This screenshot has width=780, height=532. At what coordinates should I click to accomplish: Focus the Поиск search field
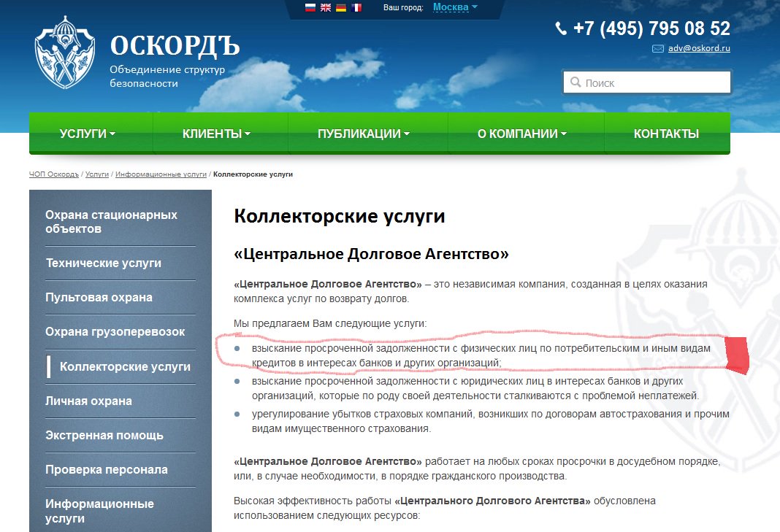646,82
